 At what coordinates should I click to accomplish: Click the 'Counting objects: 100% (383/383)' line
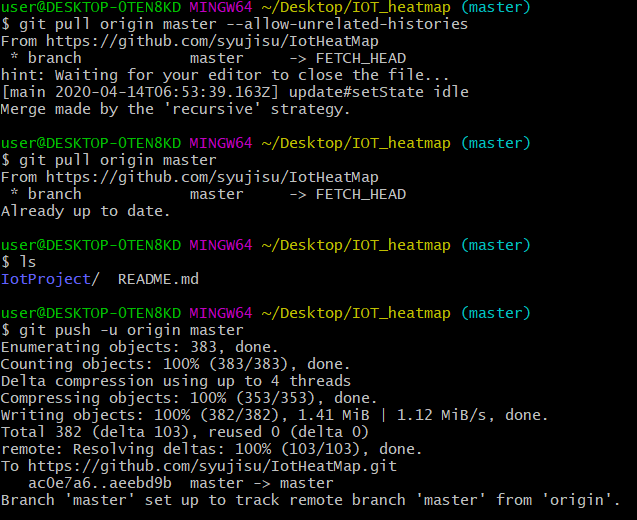[175, 364]
